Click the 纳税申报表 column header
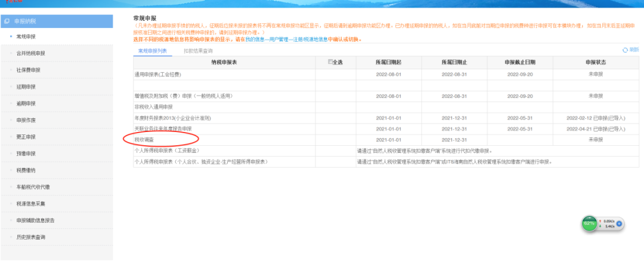The image size is (644, 264). [224, 62]
